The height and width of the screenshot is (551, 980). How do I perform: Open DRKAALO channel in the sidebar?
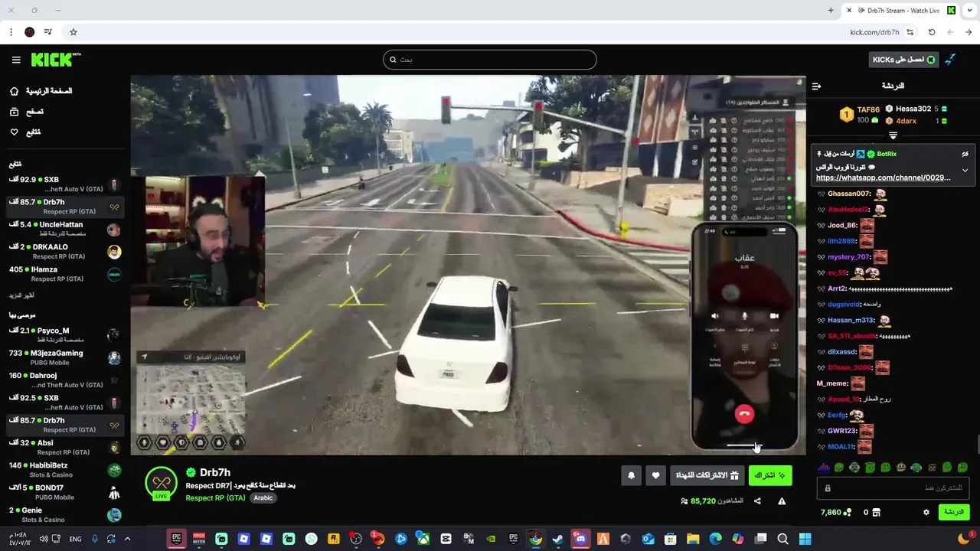click(x=64, y=252)
